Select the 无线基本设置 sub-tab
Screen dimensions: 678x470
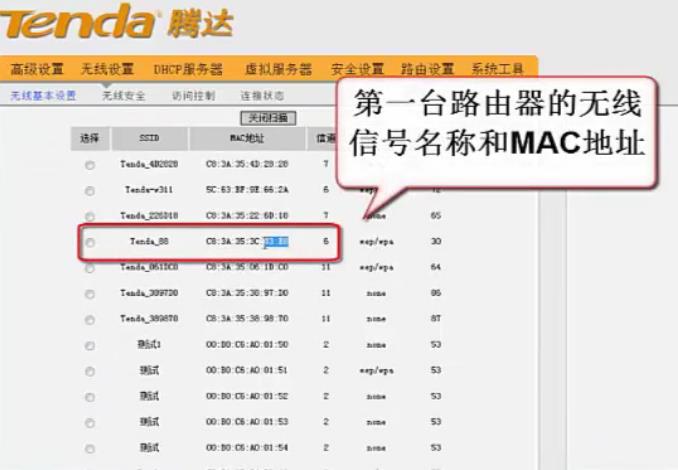point(43,96)
